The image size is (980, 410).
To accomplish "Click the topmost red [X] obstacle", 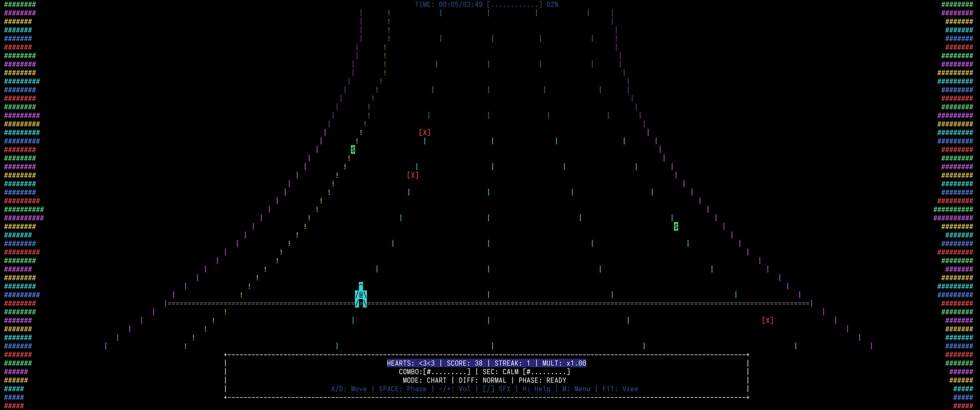I will (425, 133).
